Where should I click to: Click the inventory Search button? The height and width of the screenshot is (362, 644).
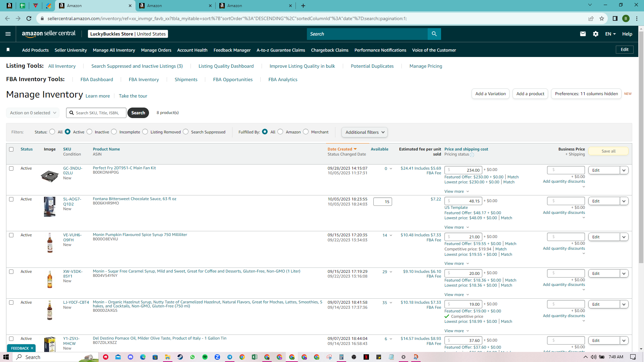(138, 113)
